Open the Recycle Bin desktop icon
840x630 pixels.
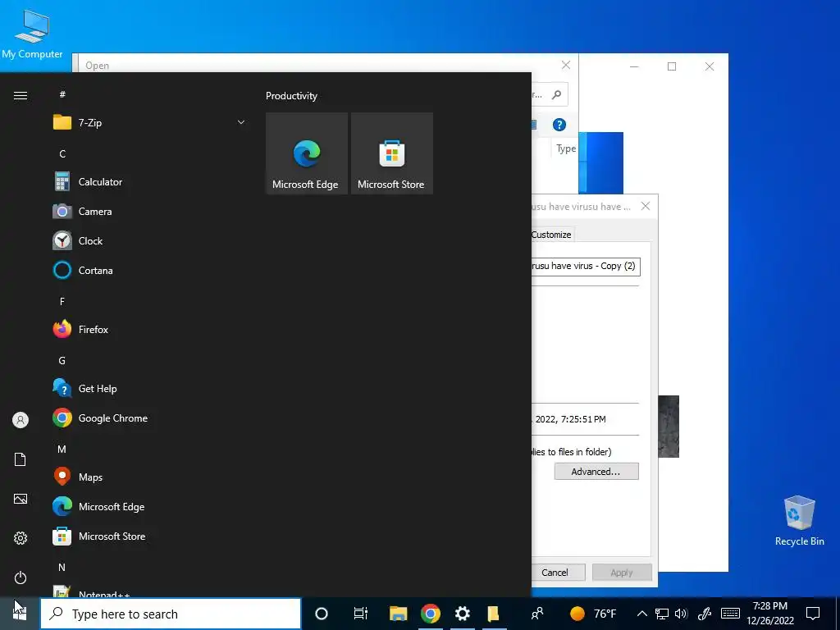coord(799,521)
